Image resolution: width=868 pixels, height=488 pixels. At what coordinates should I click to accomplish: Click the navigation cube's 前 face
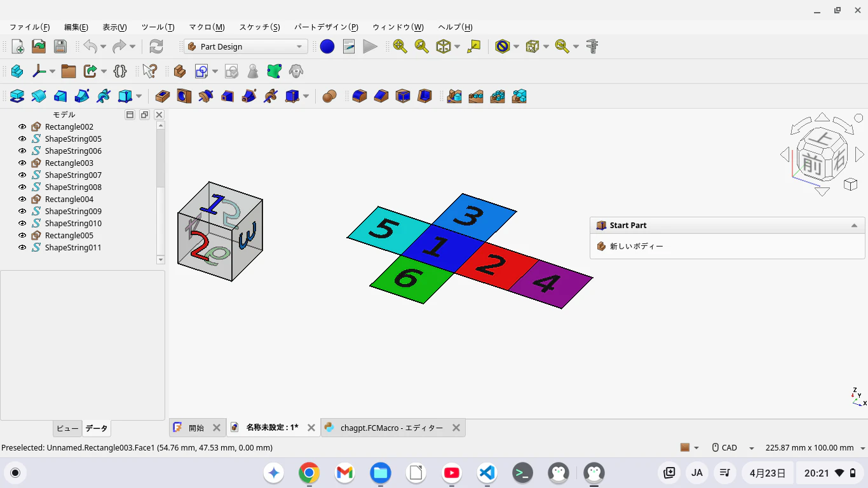click(811, 163)
